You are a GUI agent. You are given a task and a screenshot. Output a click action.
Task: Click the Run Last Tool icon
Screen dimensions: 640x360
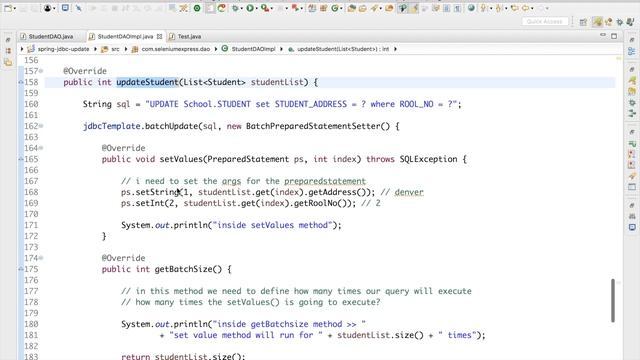[x=265, y=8]
